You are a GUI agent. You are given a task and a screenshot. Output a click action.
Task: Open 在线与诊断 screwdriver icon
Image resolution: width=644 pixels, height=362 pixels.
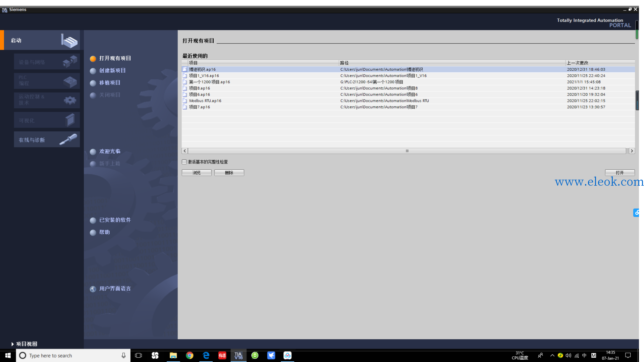pyautogui.click(x=68, y=139)
